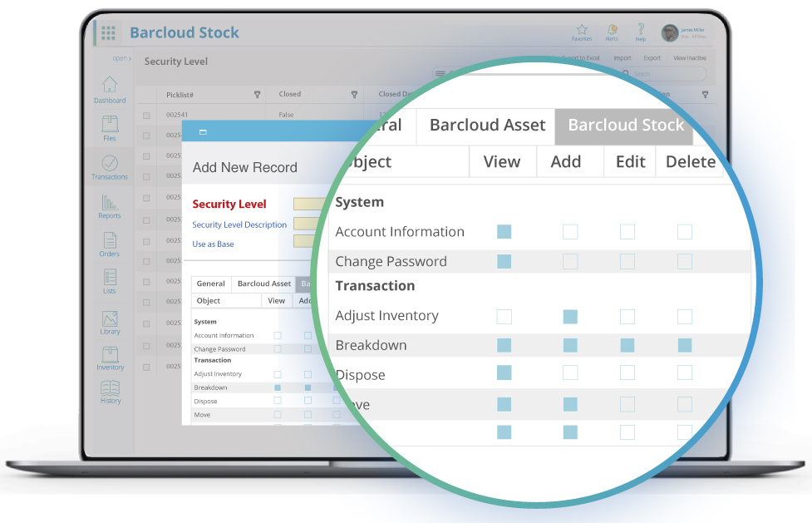Select the magnified Barcloud Stock tab
Screen dimensions: 812x523
coord(626,126)
